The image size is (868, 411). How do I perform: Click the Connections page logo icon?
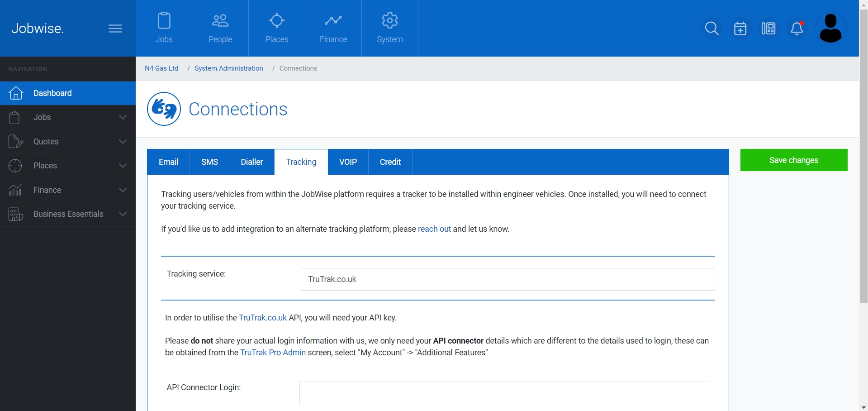click(164, 109)
